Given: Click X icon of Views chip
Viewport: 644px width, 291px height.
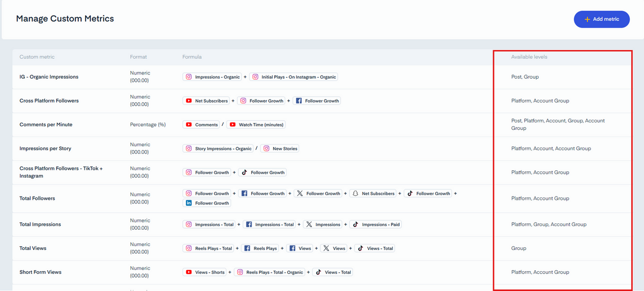Looking at the screenshot, I should (x=326, y=248).
